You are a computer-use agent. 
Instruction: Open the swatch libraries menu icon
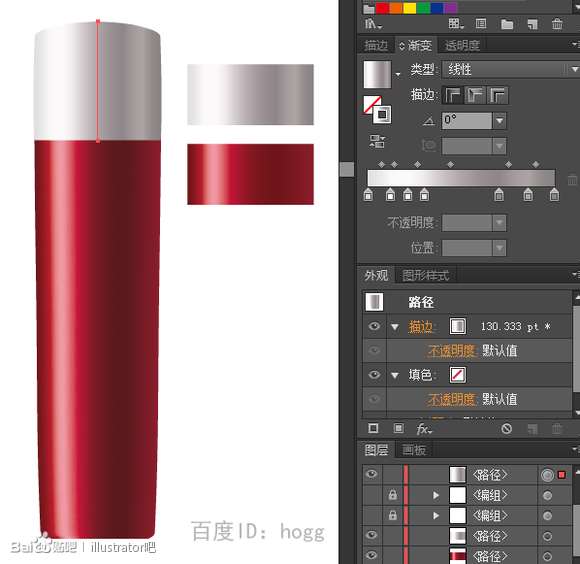373,24
